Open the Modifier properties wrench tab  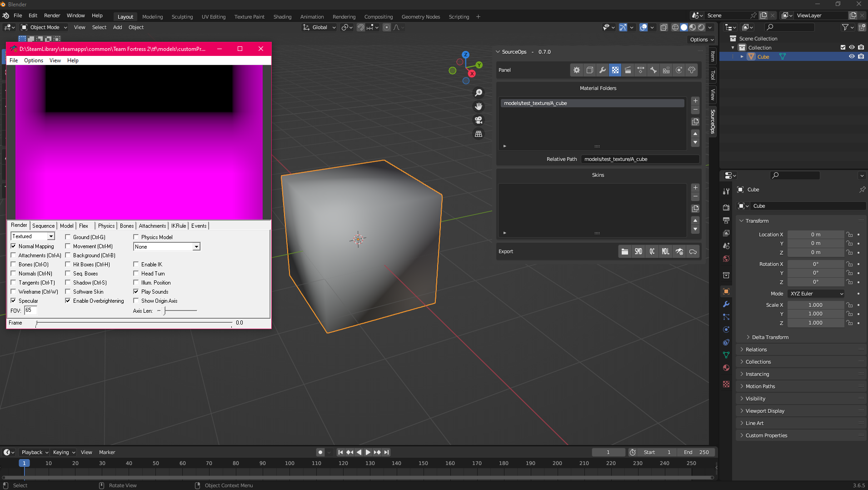726,304
